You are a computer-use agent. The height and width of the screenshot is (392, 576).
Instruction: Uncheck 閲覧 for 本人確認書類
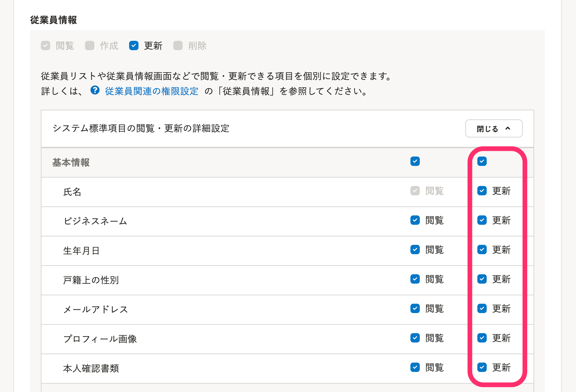pos(415,367)
